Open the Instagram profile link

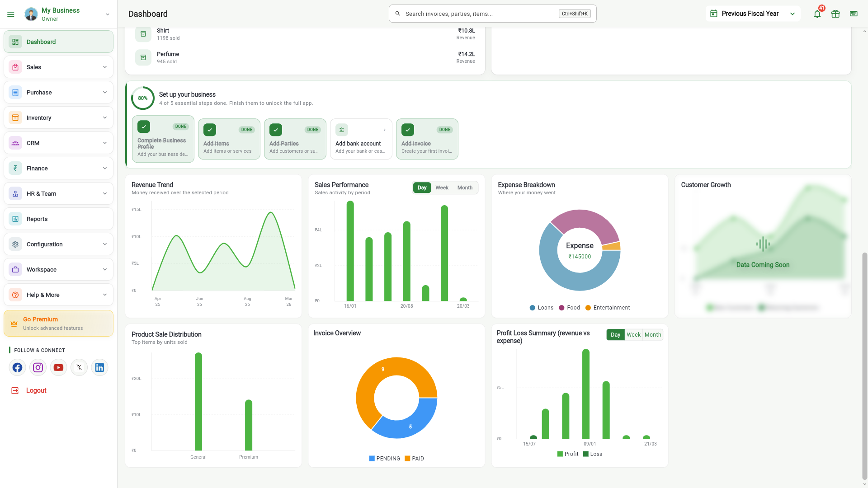pyautogui.click(x=38, y=367)
